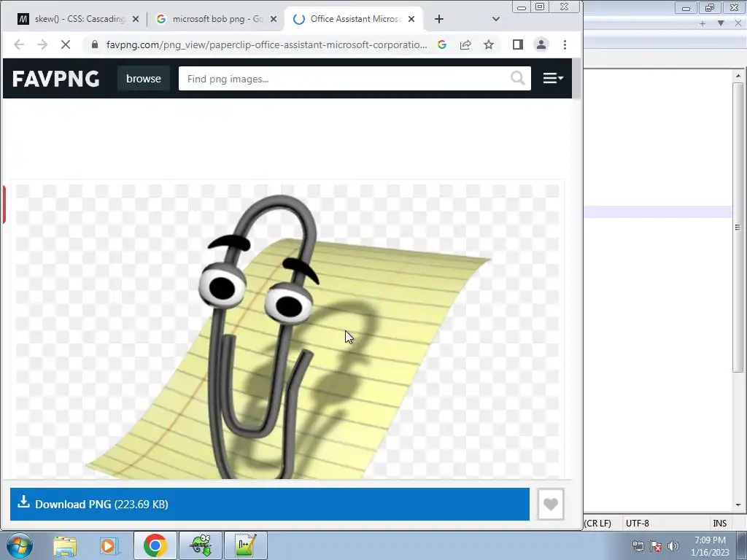Stop loading the page
This screenshot has height=560, width=747.
pyautogui.click(x=66, y=44)
